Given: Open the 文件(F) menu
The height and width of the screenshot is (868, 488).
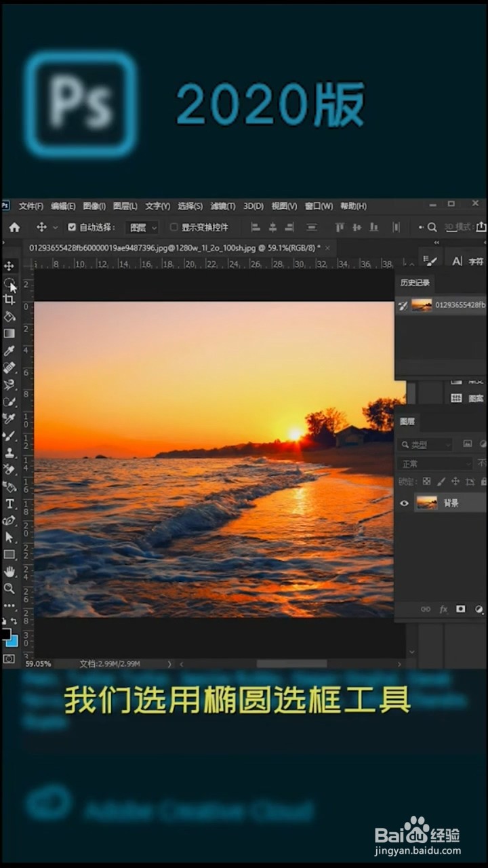Looking at the screenshot, I should pos(31,206).
